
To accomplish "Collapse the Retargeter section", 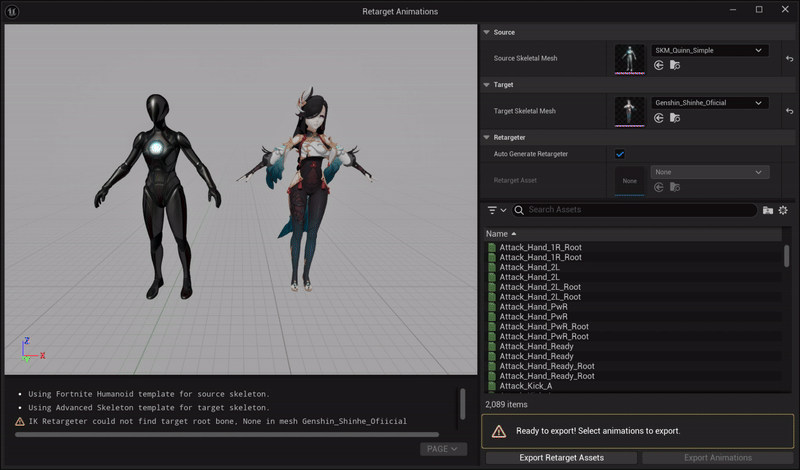I will (486, 137).
